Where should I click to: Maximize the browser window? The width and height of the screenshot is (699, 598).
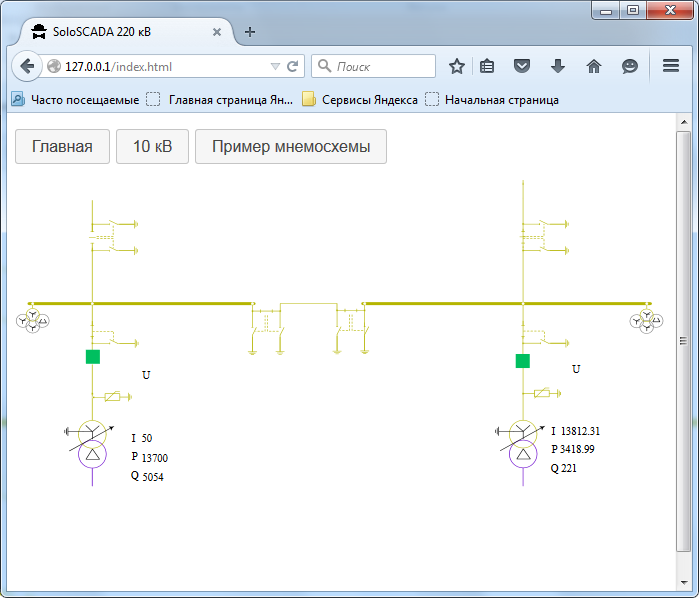[x=633, y=10]
